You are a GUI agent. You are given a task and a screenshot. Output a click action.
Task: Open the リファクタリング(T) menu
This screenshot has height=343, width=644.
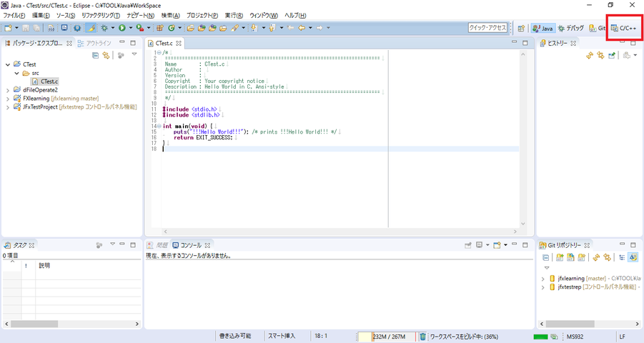point(101,16)
